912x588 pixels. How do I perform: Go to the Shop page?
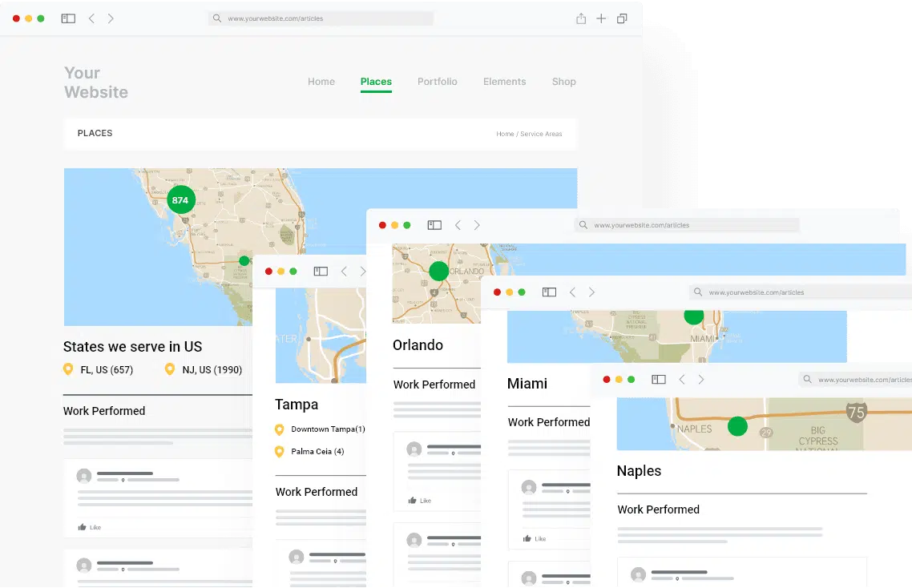[x=563, y=82]
